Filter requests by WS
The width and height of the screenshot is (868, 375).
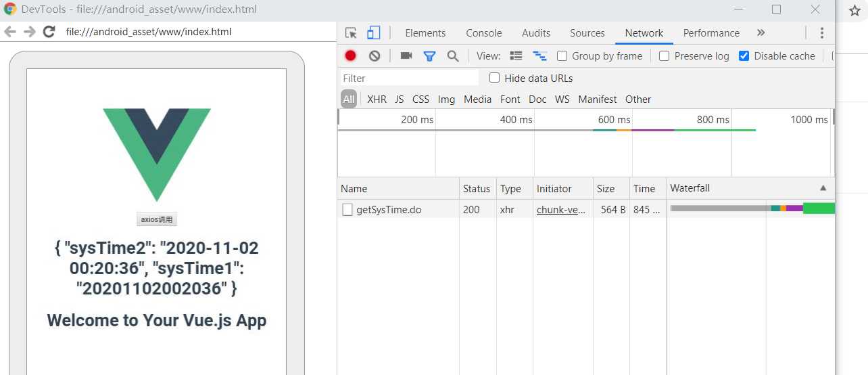[562, 100]
